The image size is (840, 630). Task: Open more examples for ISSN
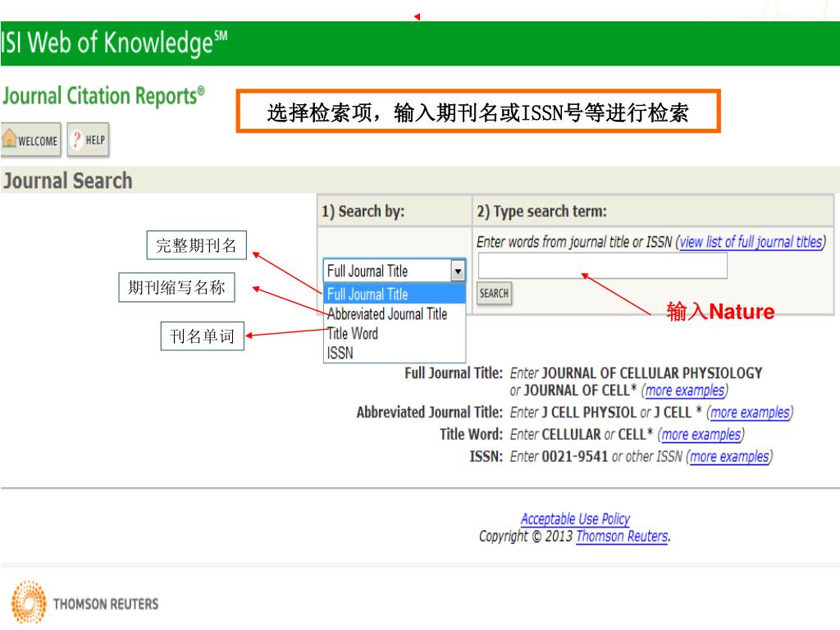click(x=729, y=457)
